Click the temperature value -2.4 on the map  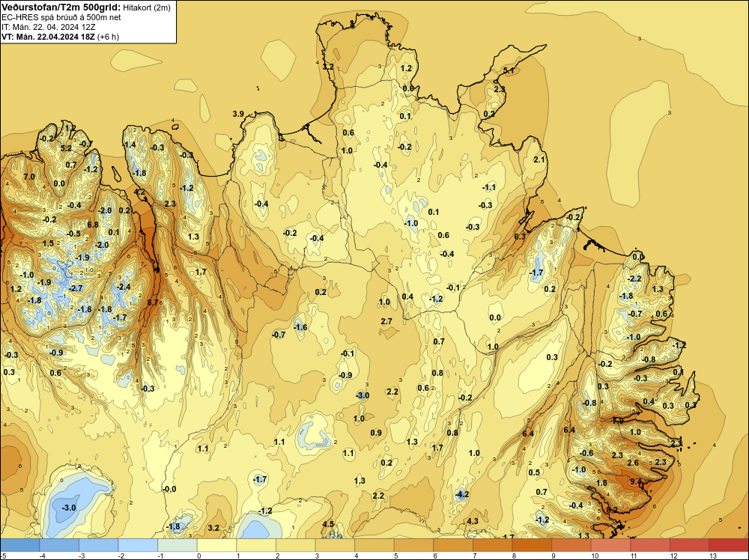pyautogui.click(x=124, y=287)
